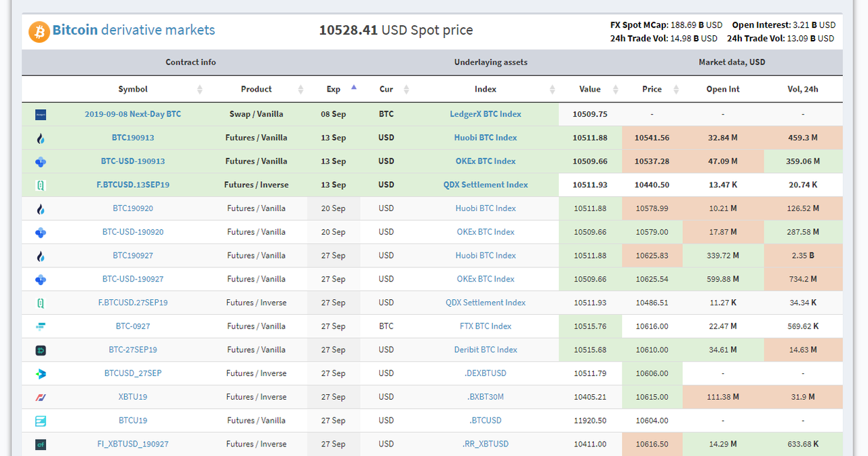
Task: Click Huobi icon beside BTC190913
Action: (x=41, y=138)
